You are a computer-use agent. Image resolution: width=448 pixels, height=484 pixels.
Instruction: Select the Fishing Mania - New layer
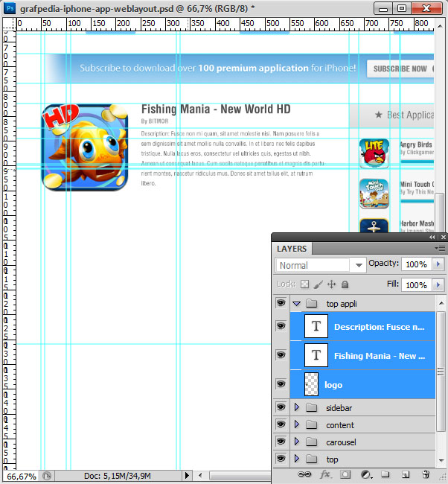[362, 356]
